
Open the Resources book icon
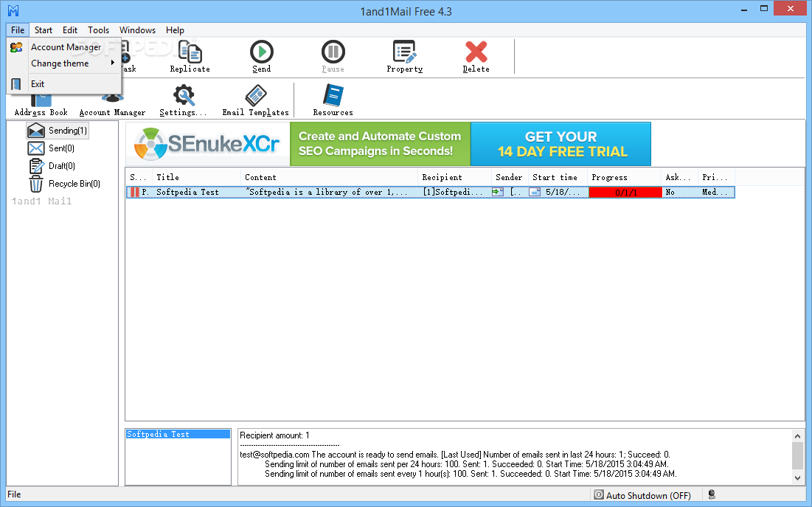(x=333, y=95)
